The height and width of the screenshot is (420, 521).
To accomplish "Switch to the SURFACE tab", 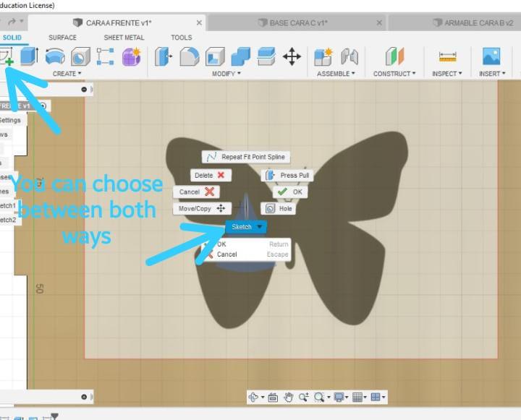I will 62,38.
